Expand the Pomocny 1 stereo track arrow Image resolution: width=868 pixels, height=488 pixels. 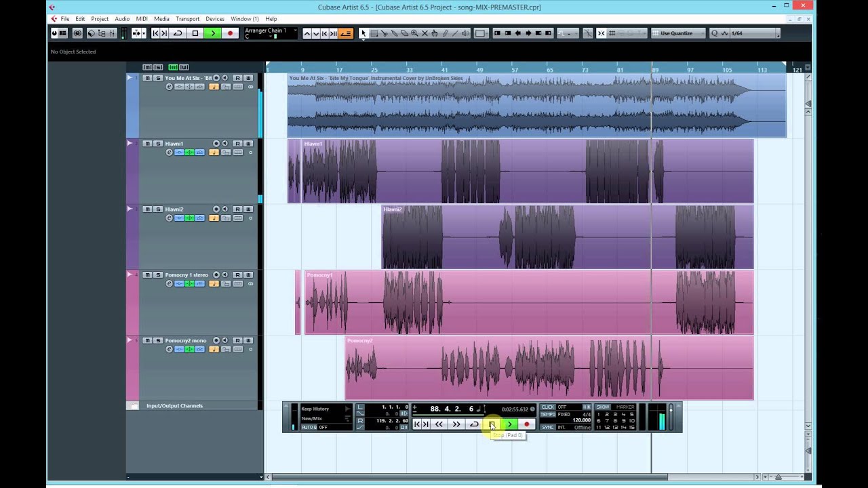click(x=130, y=274)
